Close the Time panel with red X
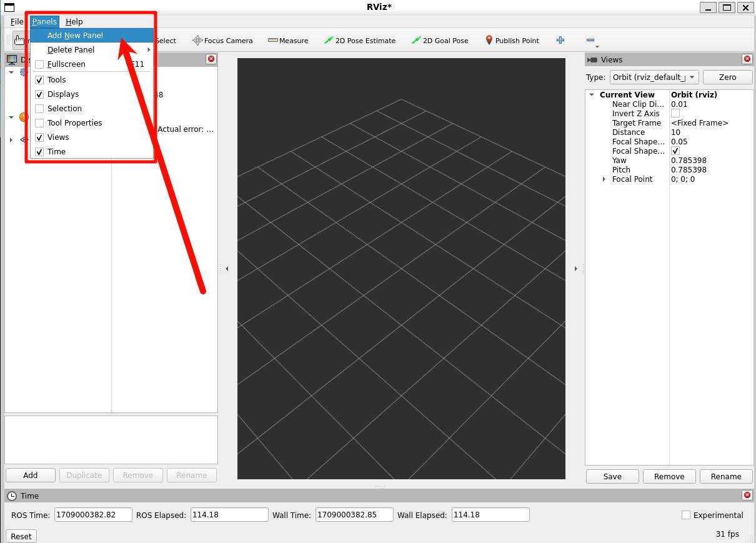756x543 pixels. tap(747, 495)
